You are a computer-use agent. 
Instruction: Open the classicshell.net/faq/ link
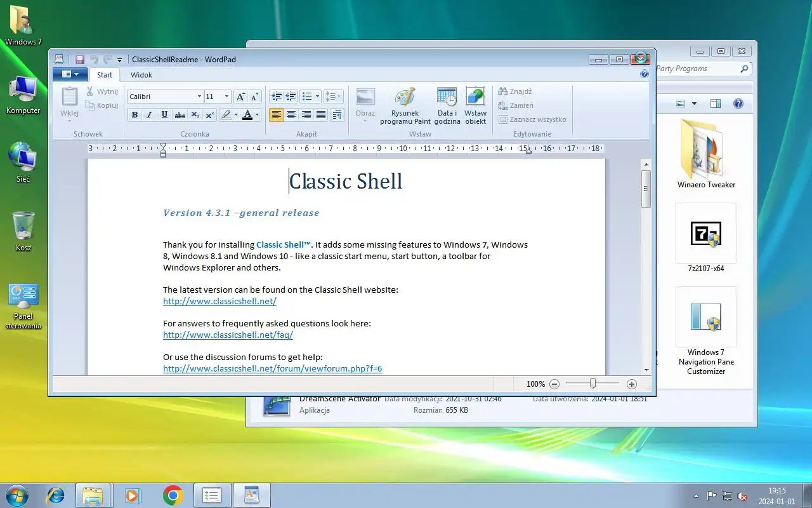tap(228, 335)
